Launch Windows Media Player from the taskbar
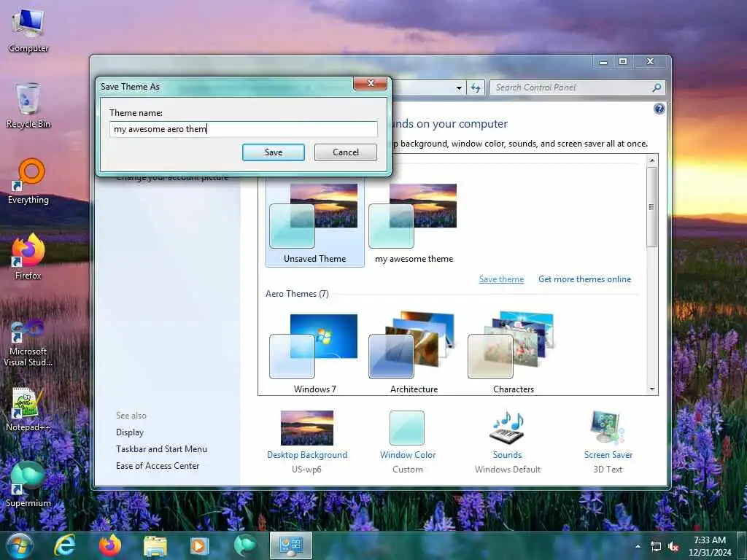The height and width of the screenshot is (560, 747). click(200, 545)
